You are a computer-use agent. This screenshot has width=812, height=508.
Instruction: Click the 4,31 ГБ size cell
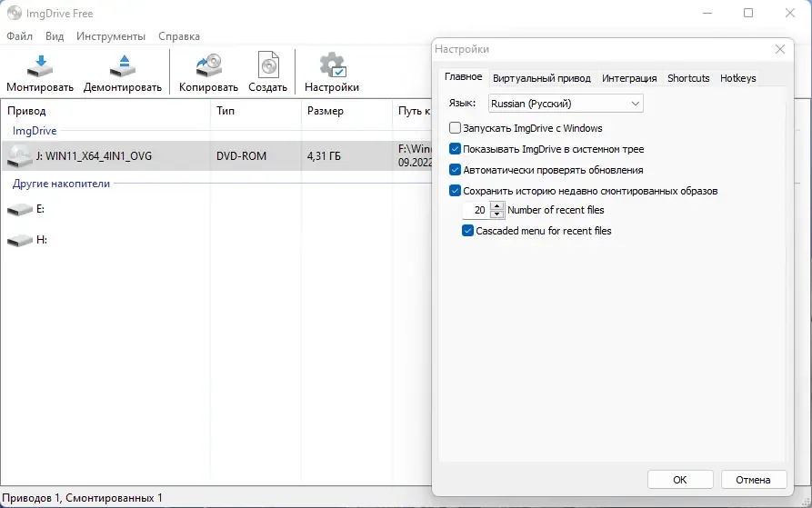pyautogui.click(x=324, y=156)
